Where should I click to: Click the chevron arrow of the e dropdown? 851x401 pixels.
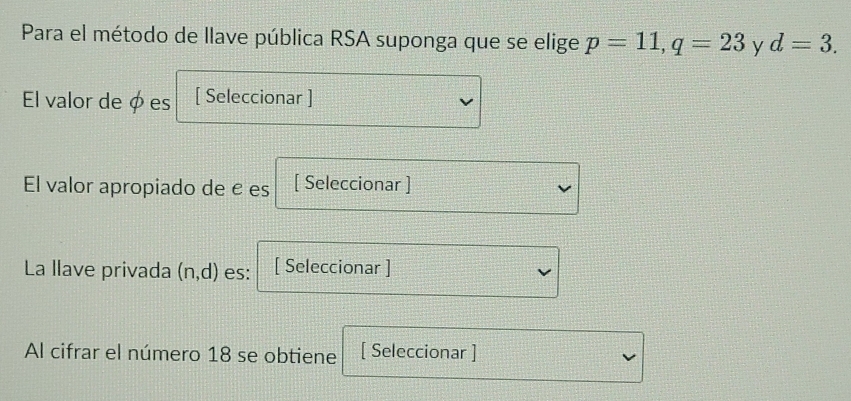(x=563, y=187)
